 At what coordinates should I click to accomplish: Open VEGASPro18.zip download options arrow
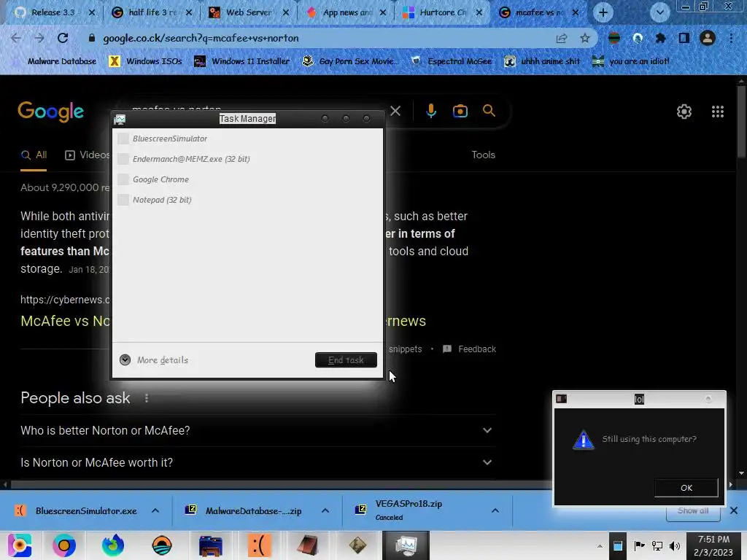point(495,510)
